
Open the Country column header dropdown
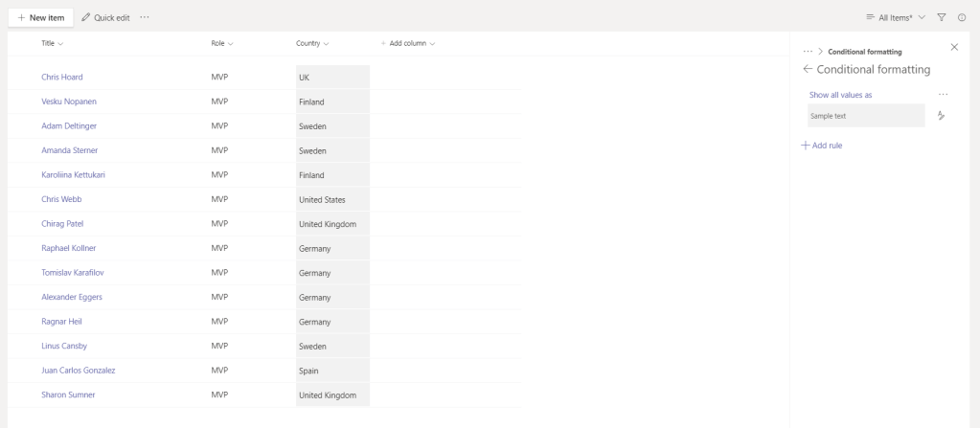pos(312,44)
